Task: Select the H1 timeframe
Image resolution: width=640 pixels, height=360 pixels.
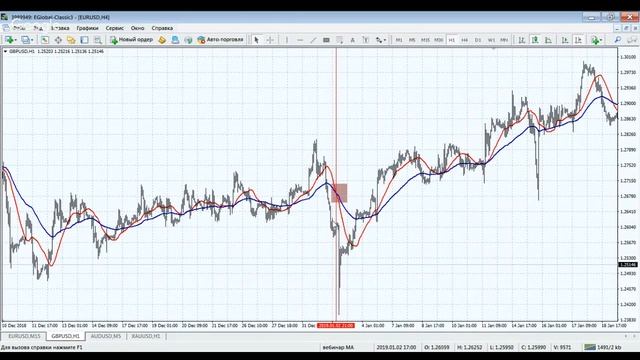Action: pyautogui.click(x=451, y=40)
